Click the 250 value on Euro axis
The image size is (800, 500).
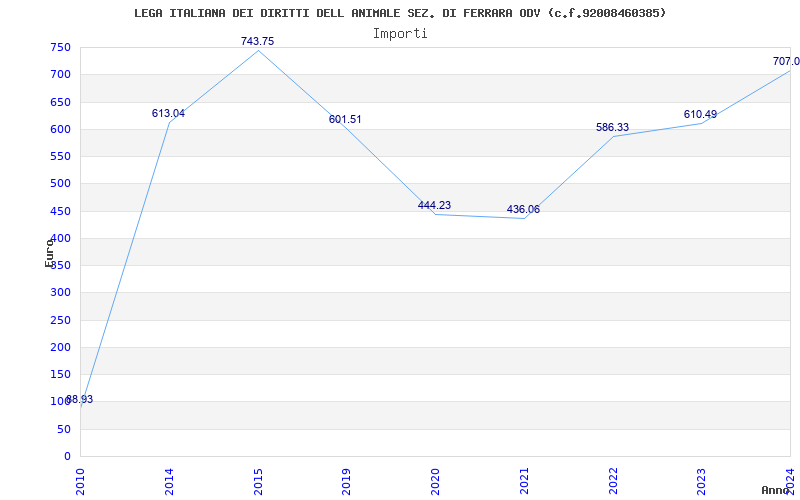(x=60, y=320)
